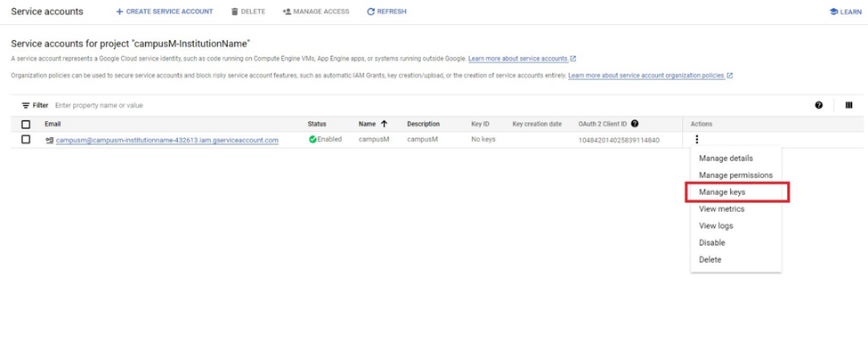Click the OAuth 2 Client ID column header

(603, 124)
